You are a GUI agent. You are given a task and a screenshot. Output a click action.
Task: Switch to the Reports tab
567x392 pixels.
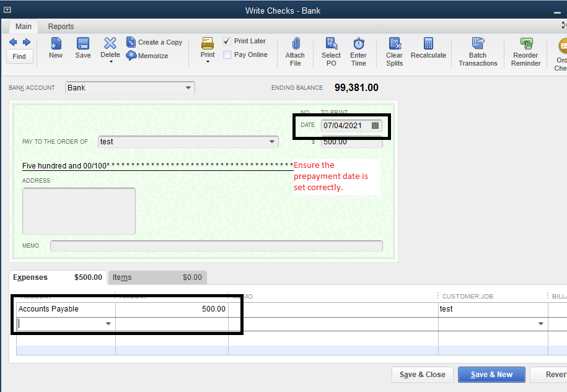coord(61,27)
